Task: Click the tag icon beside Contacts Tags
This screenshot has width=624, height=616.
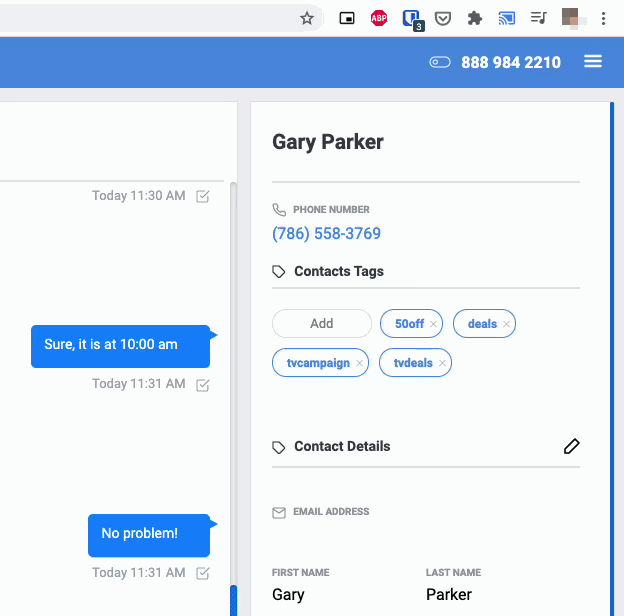Action: (x=279, y=272)
